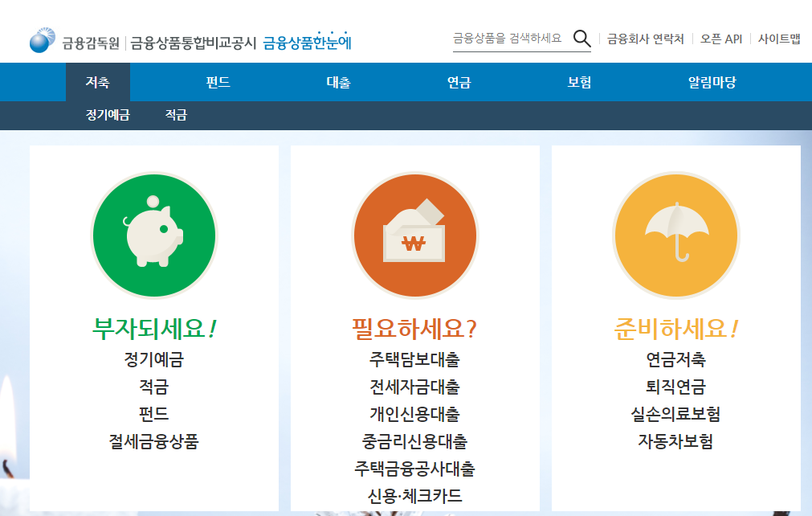This screenshot has width=812, height=516.
Task: Open the 대출 menu tab
Action: tap(339, 82)
